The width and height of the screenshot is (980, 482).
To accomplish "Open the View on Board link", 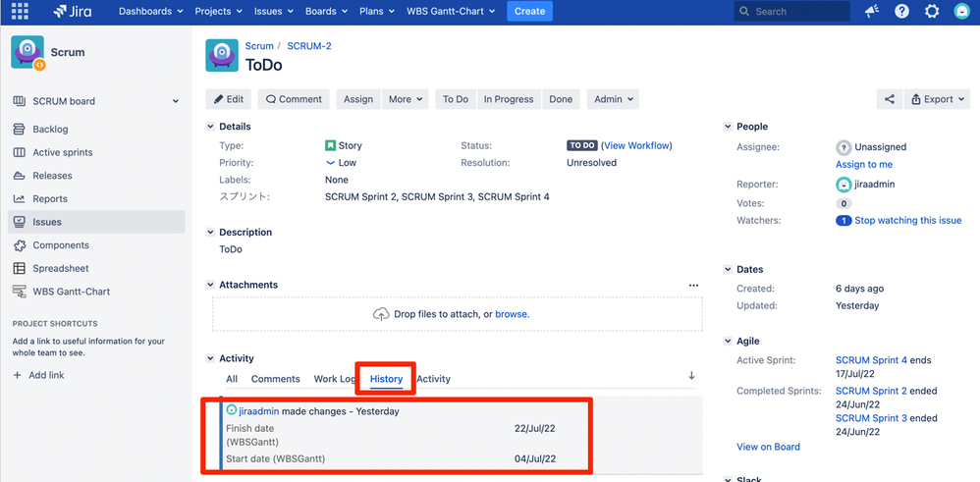I will pos(768,447).
